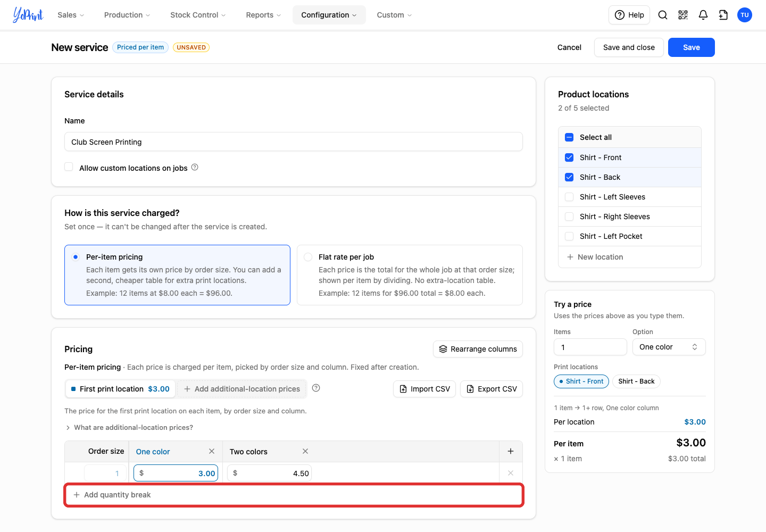Switch to Add additional-location prices tab

242,389
